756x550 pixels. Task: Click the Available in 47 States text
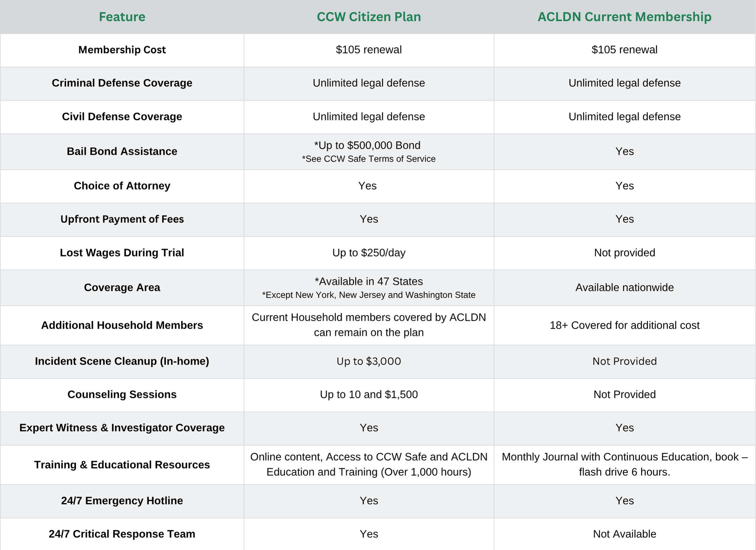point(369,281)
